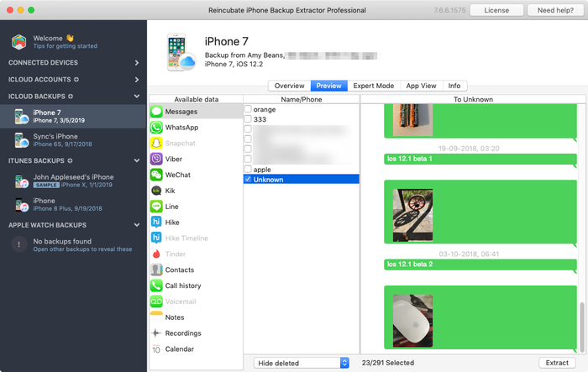Click the Available data column header
Viewport: 588px width, 372px height.
196,99
